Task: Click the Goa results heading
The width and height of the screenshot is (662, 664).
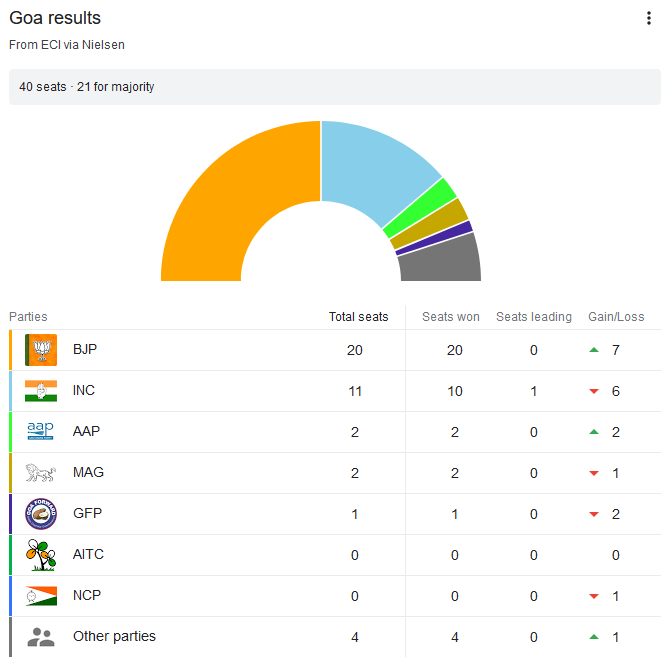Action: point(55,19)
